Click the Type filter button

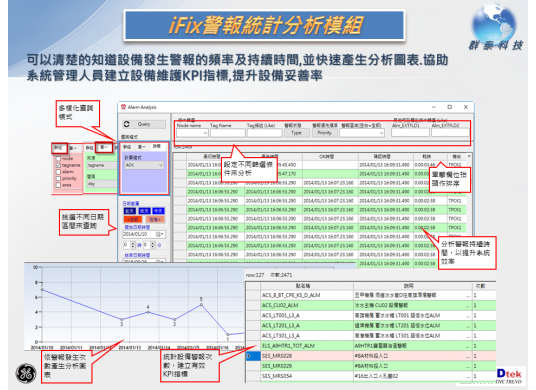(296, 133)
